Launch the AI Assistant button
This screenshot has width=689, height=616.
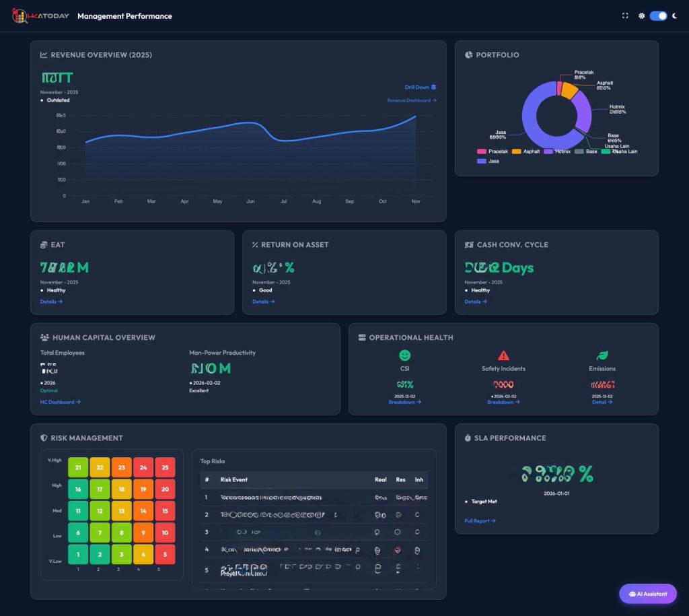pyautogui.click(x=647, y=594)
